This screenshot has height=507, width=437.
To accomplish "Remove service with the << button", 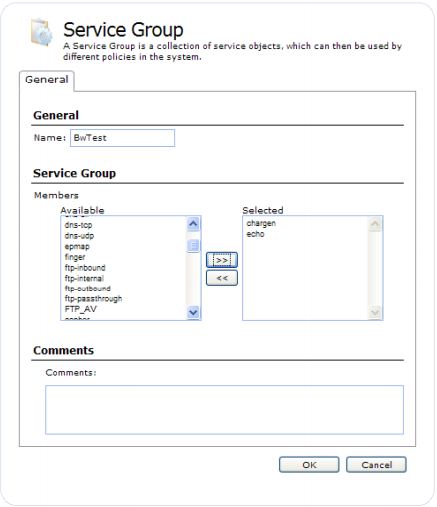I will click(x=222, y=278).
